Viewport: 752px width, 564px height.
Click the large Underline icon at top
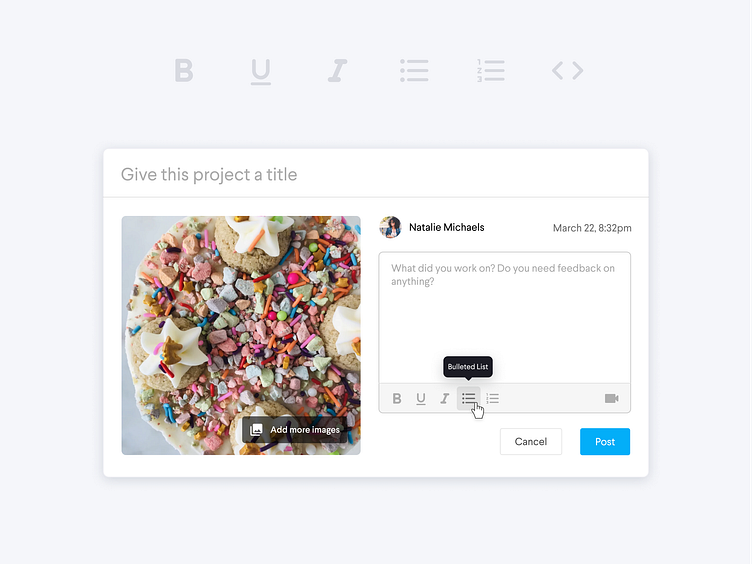click(x=261, y=71)
